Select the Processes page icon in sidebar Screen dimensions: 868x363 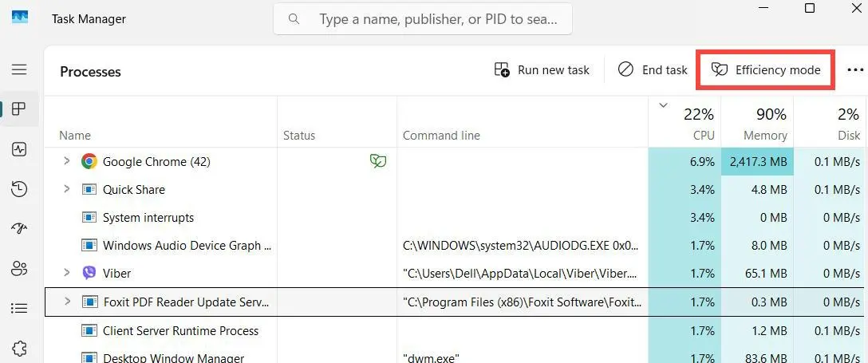(x=19, y=109)
